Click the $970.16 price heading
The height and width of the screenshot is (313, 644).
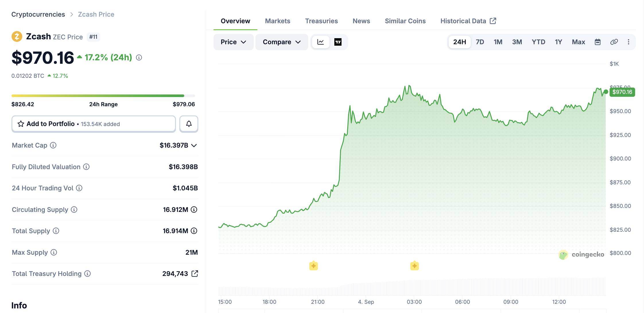point(43,58)
